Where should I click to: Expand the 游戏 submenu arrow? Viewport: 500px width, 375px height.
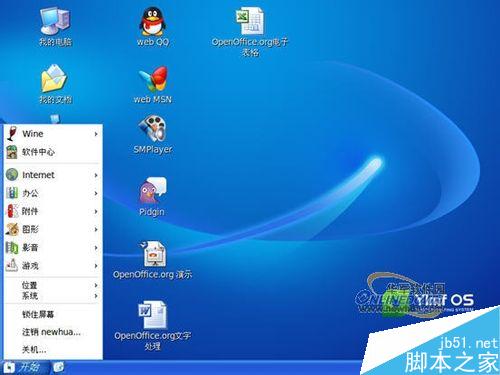tap(96, 266)
